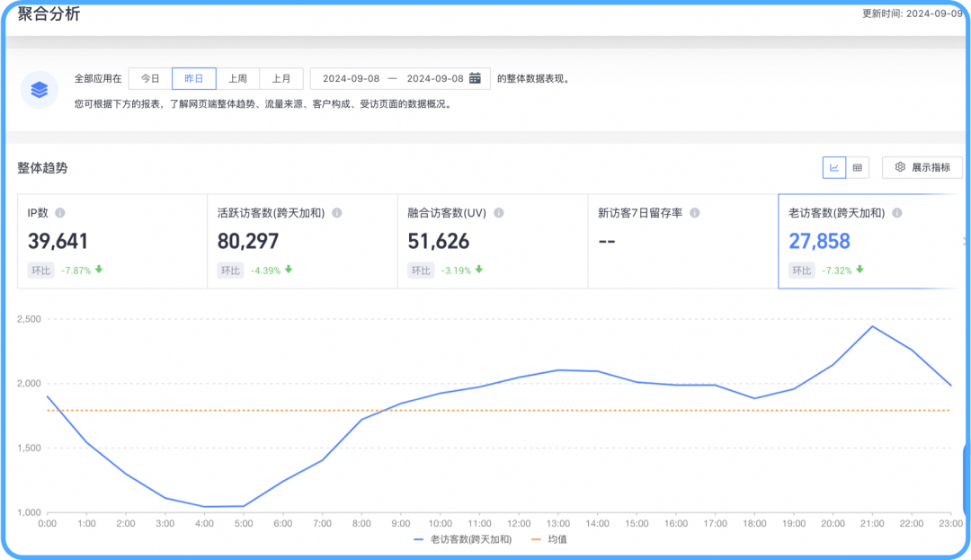
Task: Select the 融合访客数(UV) card value 51,626
Action: tap(439, 241)
